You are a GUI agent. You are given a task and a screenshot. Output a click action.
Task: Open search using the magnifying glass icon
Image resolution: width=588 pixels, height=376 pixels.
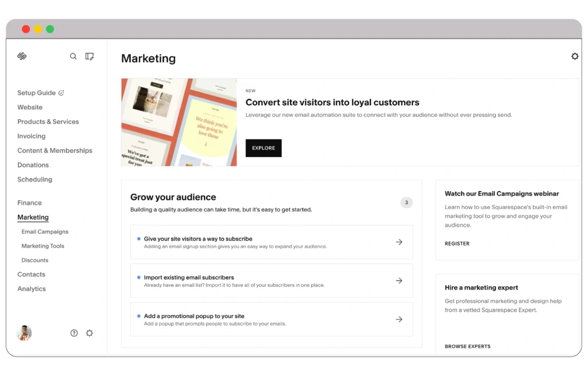[73, 56]
